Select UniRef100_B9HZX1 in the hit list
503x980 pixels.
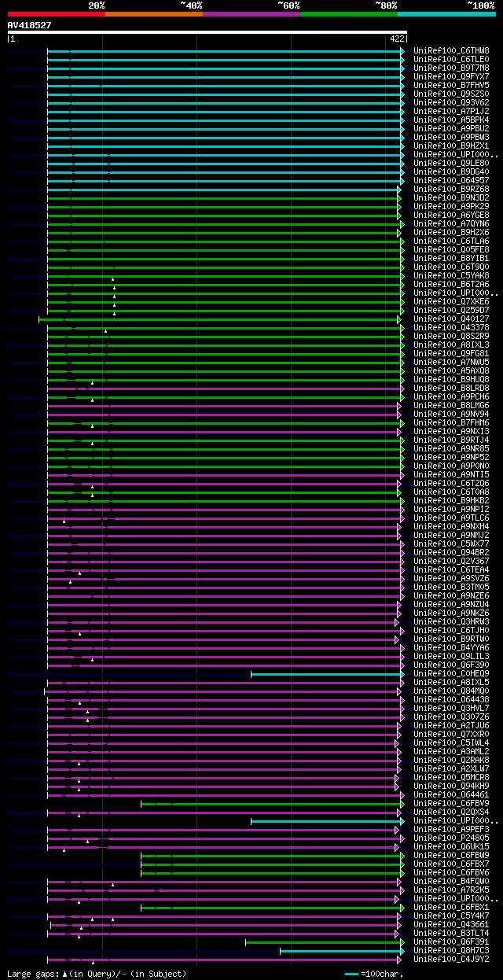[x=451, y=146]
